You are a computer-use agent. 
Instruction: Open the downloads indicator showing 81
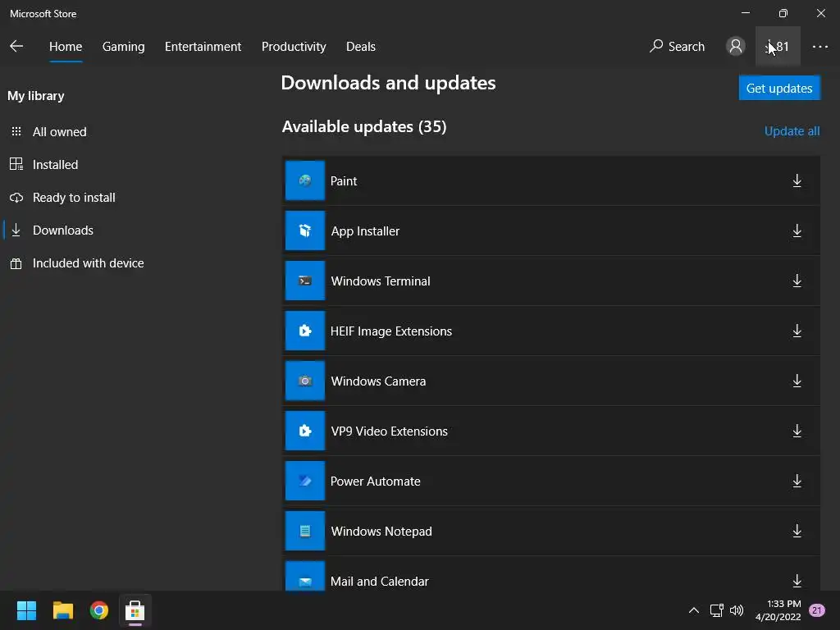(778, 47)
